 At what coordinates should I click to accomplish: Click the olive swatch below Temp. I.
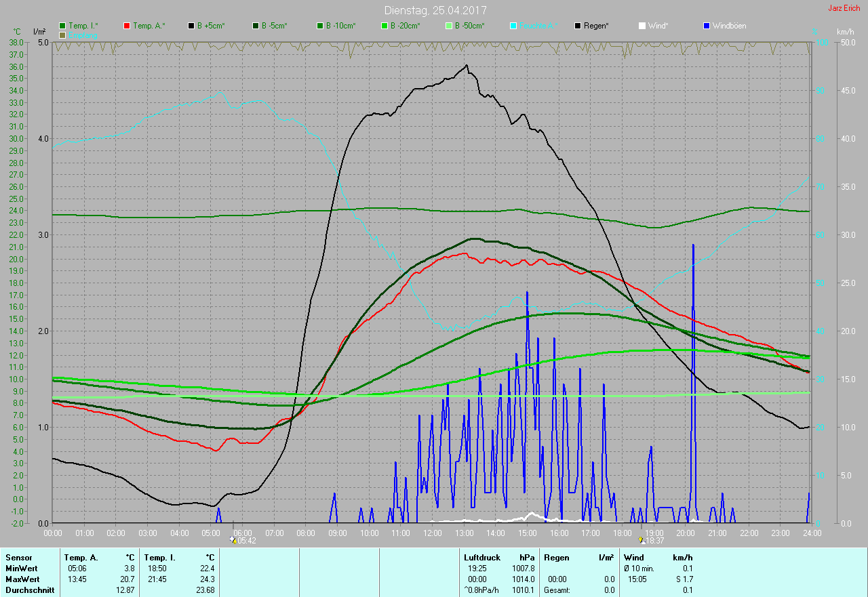click(x=63, y=35)
